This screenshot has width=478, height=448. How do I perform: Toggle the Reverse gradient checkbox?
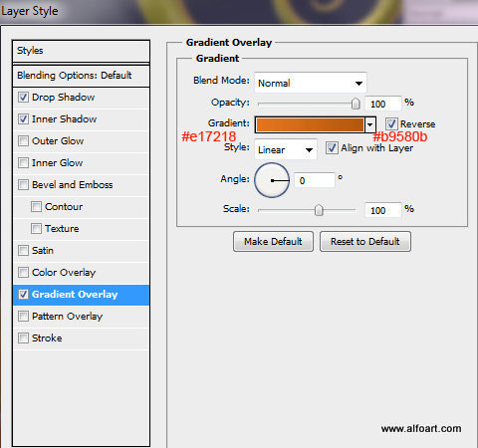click(x=391, y=123)
